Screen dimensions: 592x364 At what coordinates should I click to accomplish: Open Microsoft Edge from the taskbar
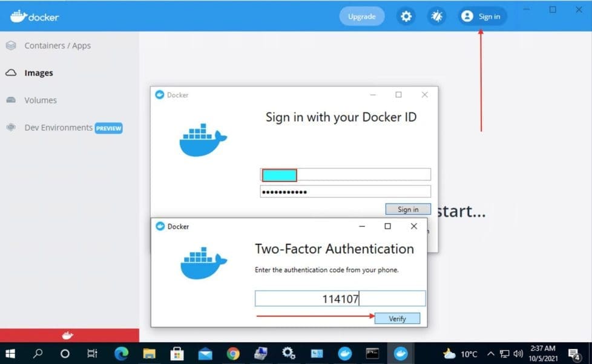coord(121,354)
